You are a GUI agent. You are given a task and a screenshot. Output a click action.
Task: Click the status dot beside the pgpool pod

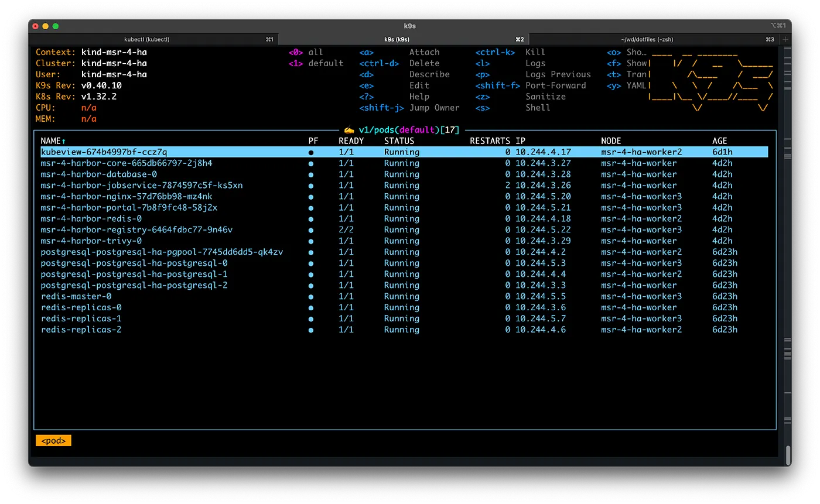310,252
